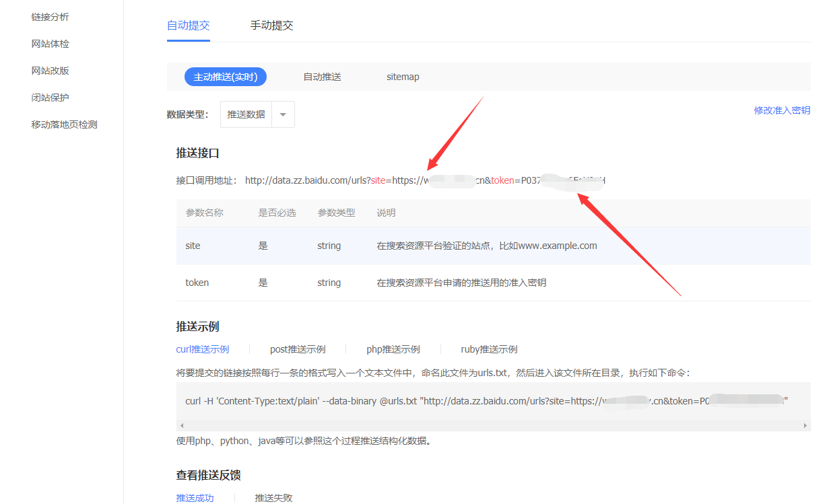The height and width of the screenshot is (504, 827).
Task: Open 网站体检 in the sidebar
Action: (50, 44)
